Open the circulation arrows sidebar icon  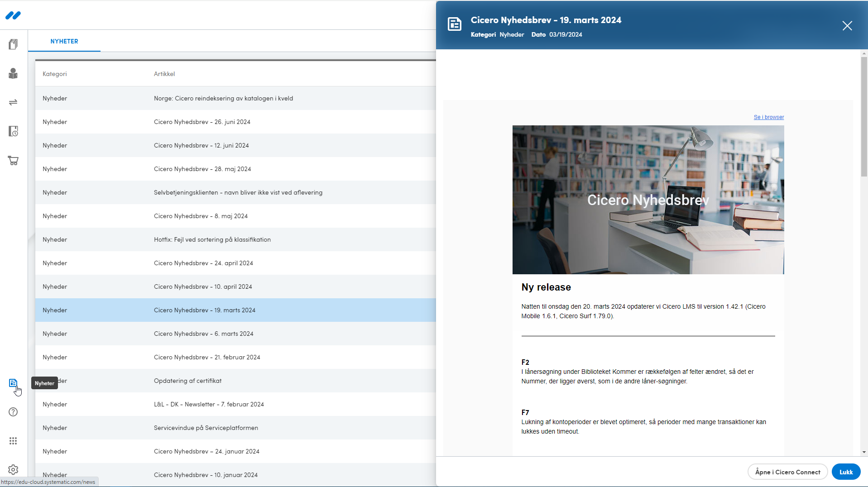[13, 102]
